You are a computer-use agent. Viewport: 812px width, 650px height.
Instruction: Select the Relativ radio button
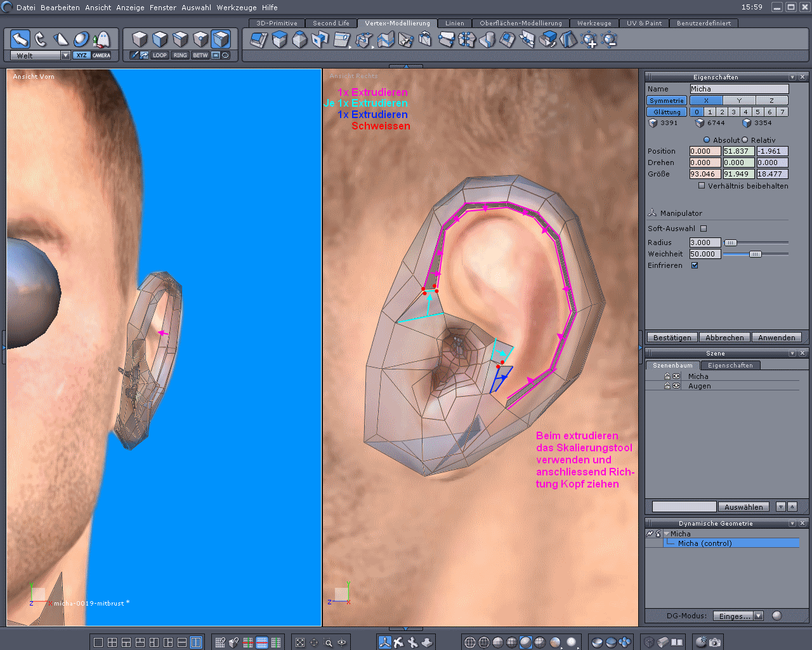pos(745,140)
